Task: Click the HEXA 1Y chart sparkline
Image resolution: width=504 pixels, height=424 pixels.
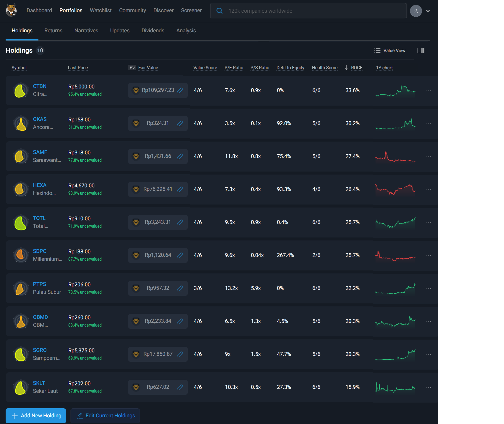Action: click(x=395, y=189)
